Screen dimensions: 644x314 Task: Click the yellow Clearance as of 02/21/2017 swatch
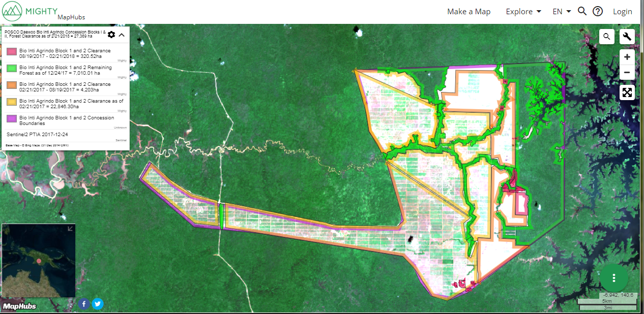(x=12, y=102)
